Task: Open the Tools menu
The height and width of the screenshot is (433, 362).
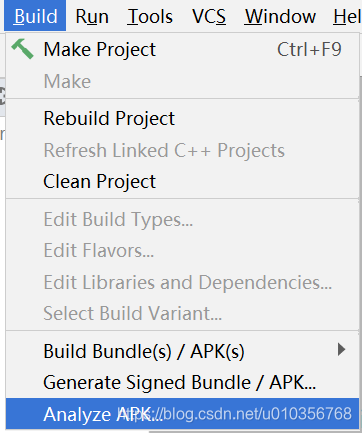Action: click(150, 16)
